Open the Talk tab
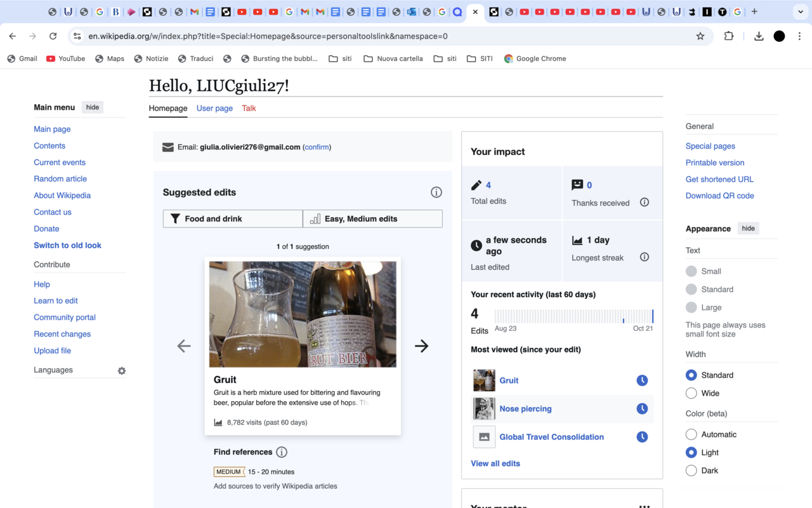 (249, 108)
